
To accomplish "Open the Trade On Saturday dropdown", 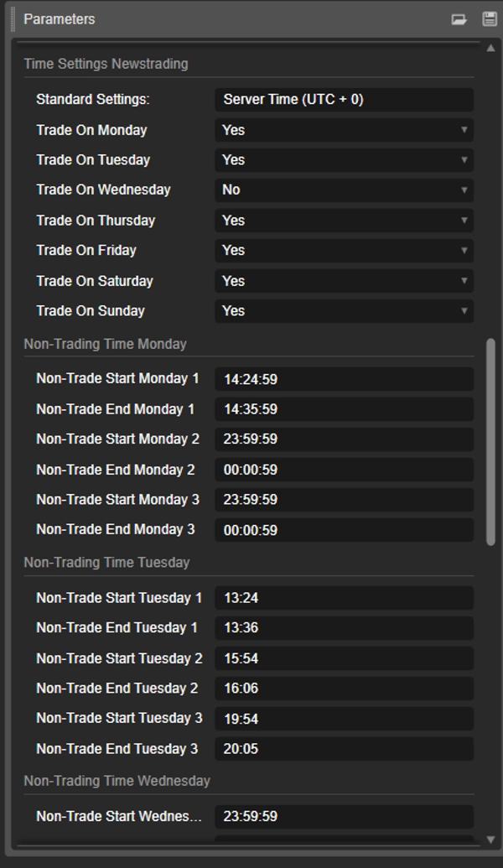I will pyautogui.click(x=466, y=280).
